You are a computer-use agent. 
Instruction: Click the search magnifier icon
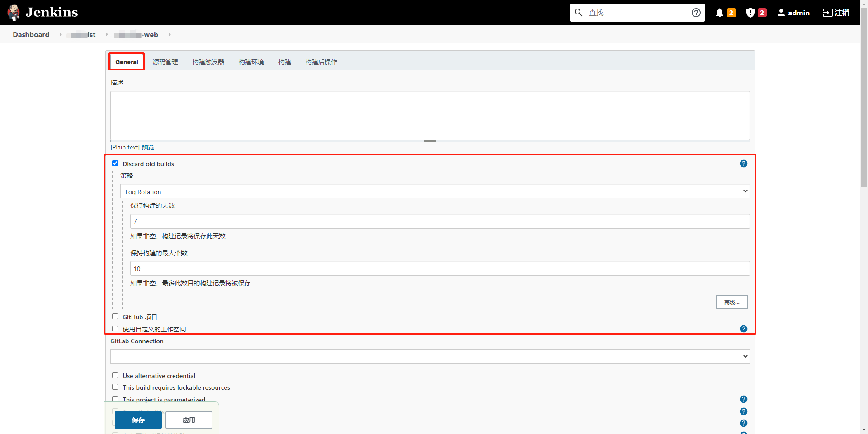[x=578, y=13]
